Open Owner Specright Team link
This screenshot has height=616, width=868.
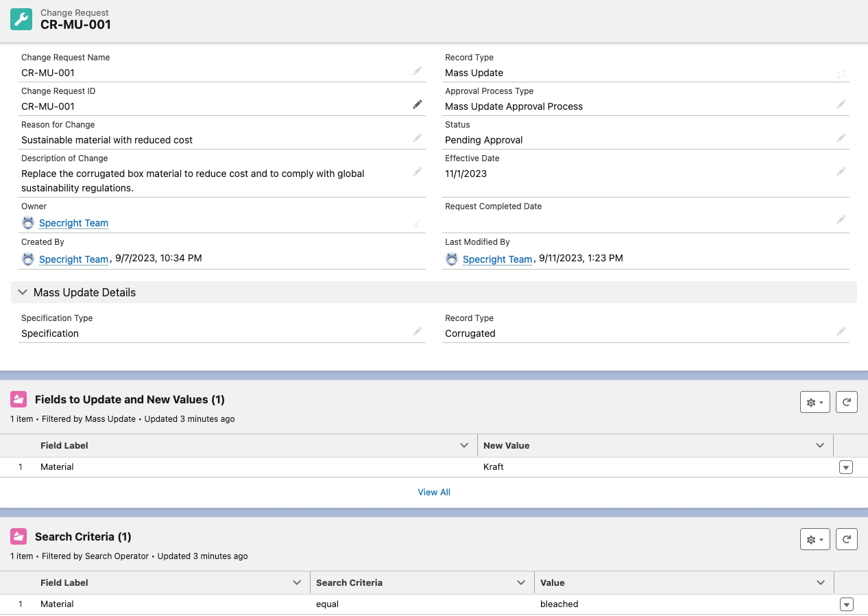[x=73, y=223]
